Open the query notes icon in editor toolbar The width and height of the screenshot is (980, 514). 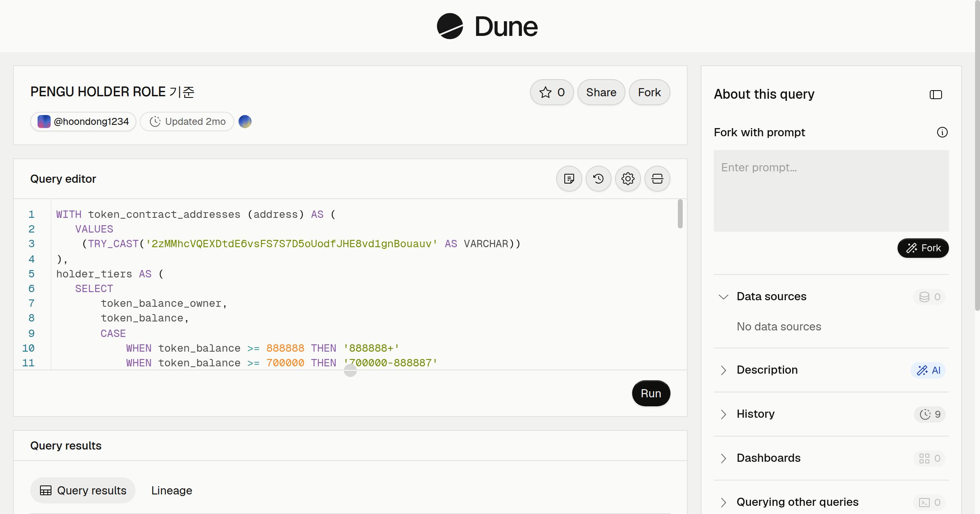point(569,179)
